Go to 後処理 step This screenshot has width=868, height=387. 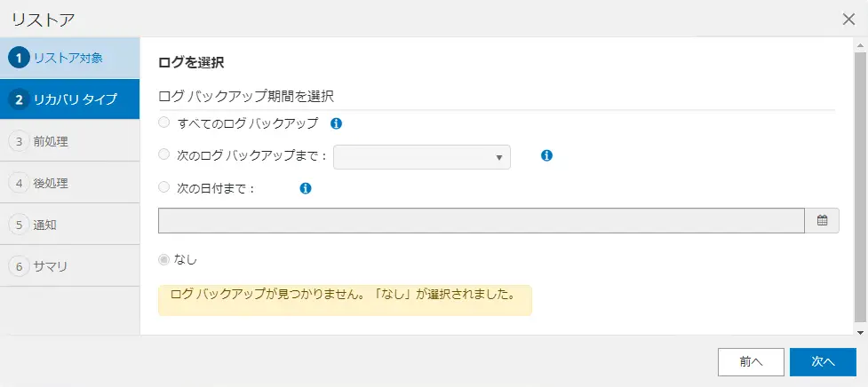pos(70,183)
